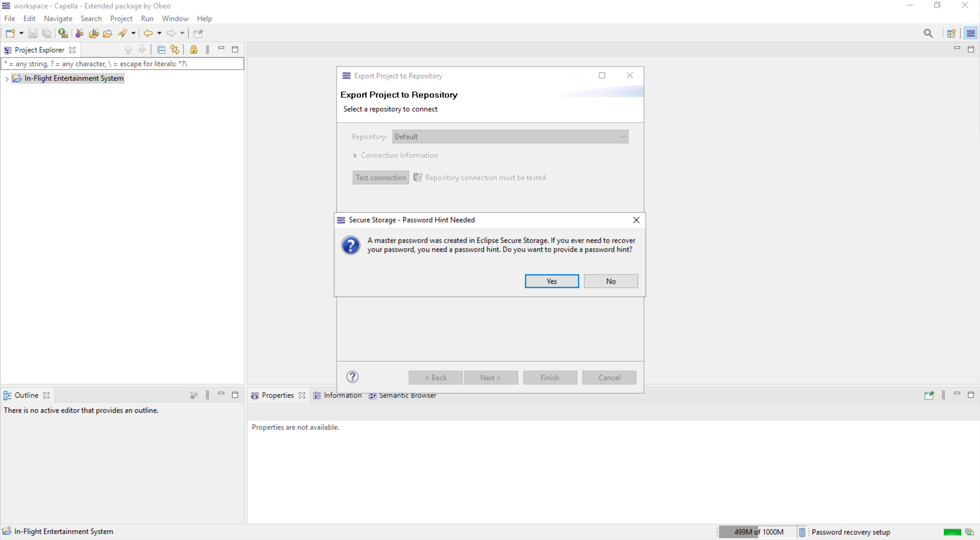Click Cancel in export wizard
Viewport: 980px width, 540px height.
coord(609,378)
